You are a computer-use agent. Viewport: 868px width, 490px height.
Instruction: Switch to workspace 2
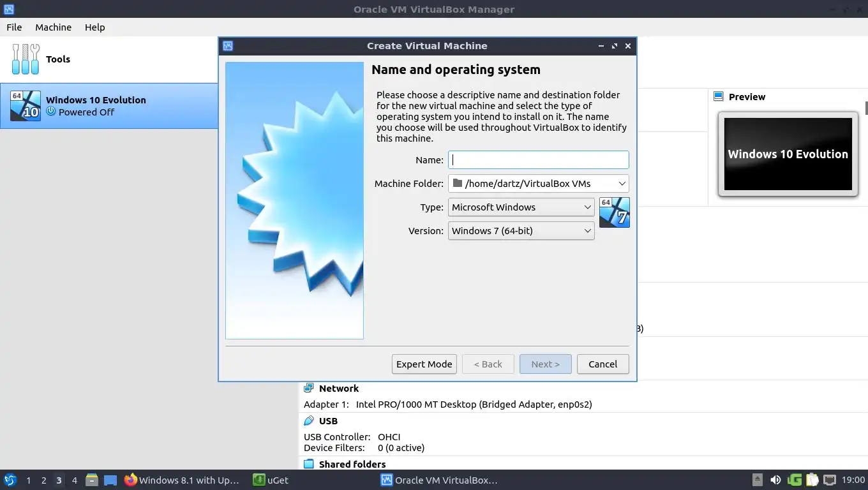point(43,480)
